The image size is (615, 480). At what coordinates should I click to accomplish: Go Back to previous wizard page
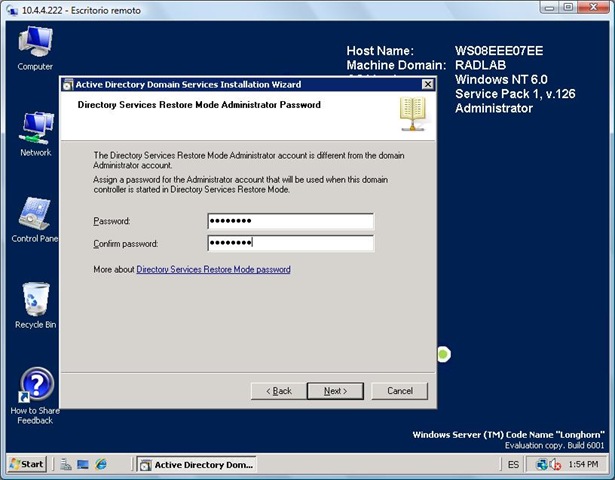pos(277,390)
